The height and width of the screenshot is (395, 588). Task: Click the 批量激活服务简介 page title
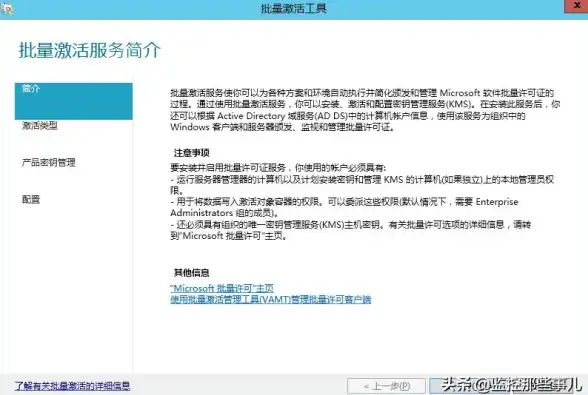(90, 50)
